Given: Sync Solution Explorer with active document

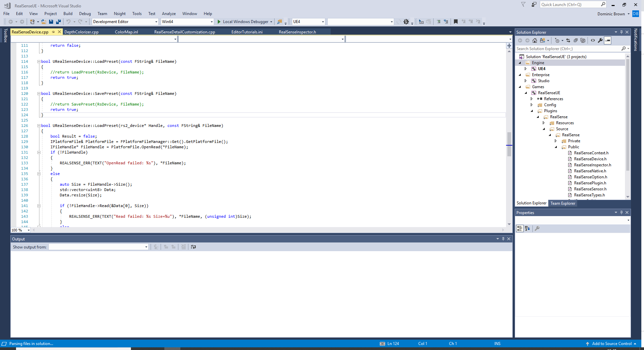Looking at the screenshot, I should [568, 40].
